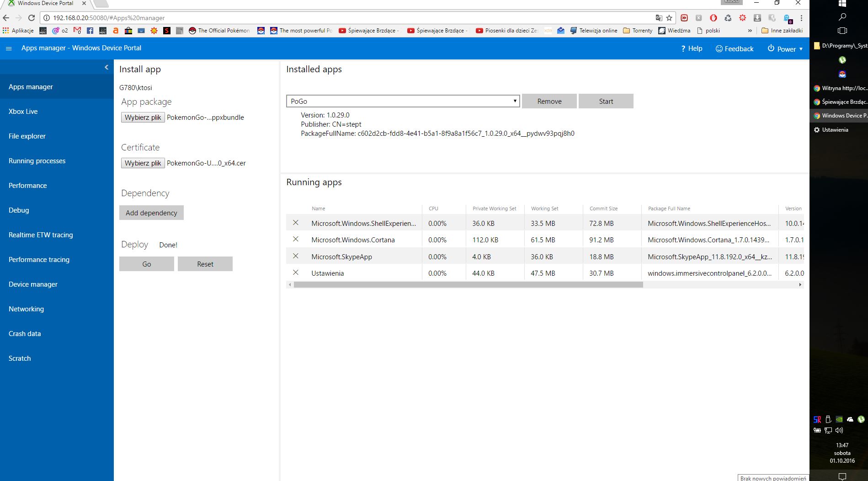This screenshot has height=481, width=868.
Task: Click the Private Working Set column header
Action: tap(494, 208)
